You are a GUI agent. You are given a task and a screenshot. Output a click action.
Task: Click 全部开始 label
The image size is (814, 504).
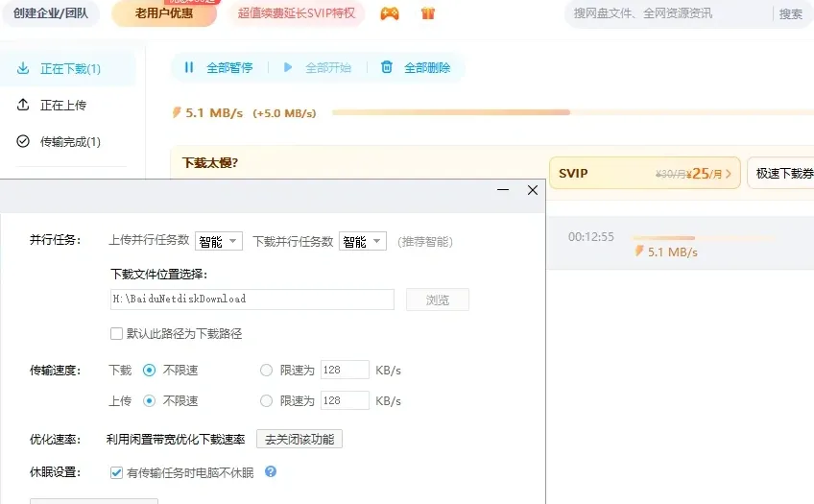[x=328, y=67]
